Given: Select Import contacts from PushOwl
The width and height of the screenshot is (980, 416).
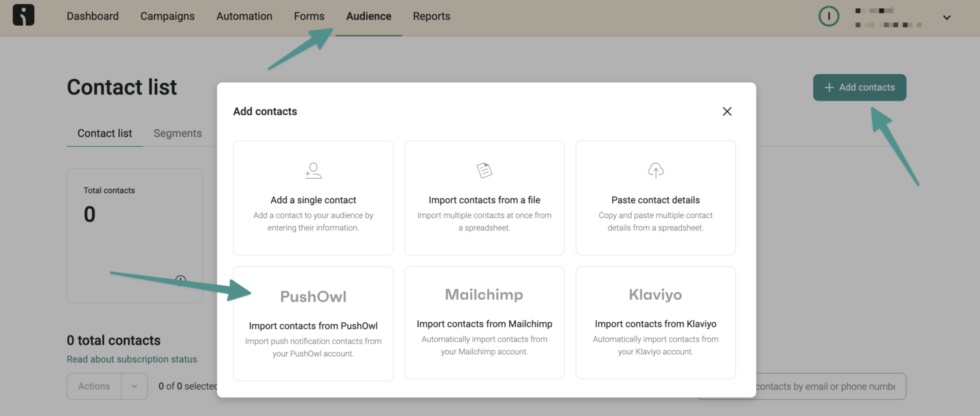Looking at the screenshot, I should [313, 323].
